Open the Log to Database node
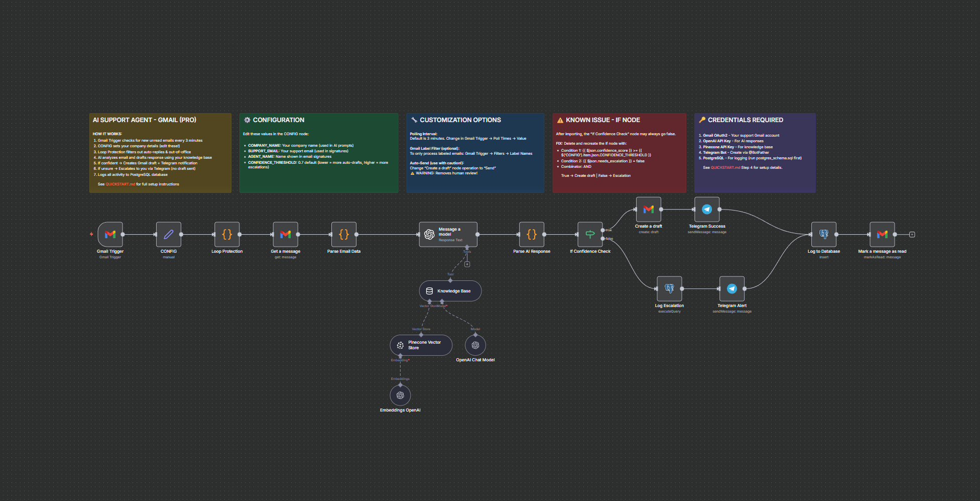 (x=824, y=234)
